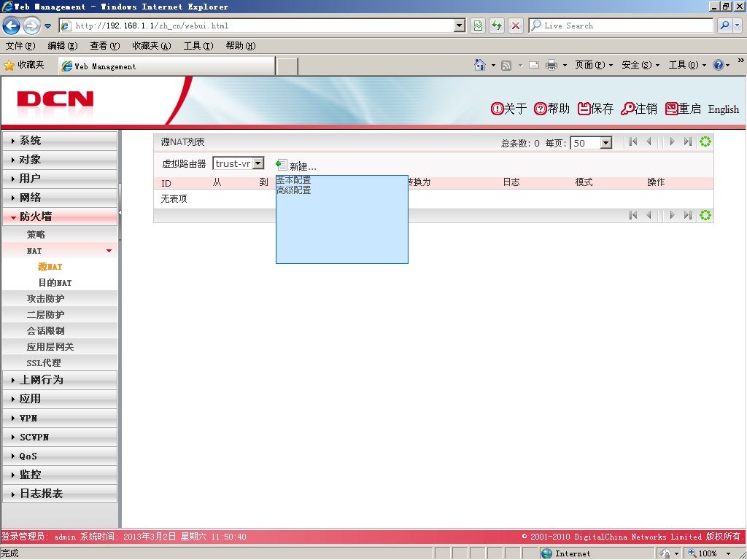747x560 pixels.
Task: Click the DCN logo
Action: point(55,99)
